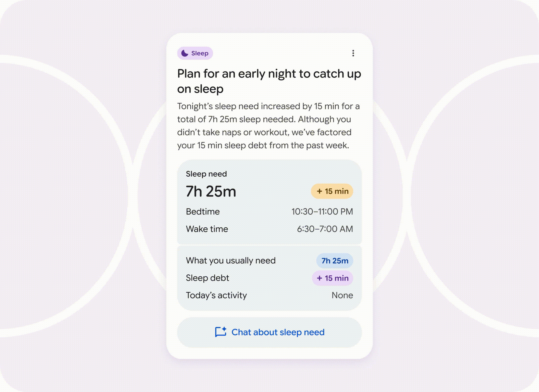Click the moon icon in the Sleep chip
Viewport: 539px width, 392px height.
[184, 53]
